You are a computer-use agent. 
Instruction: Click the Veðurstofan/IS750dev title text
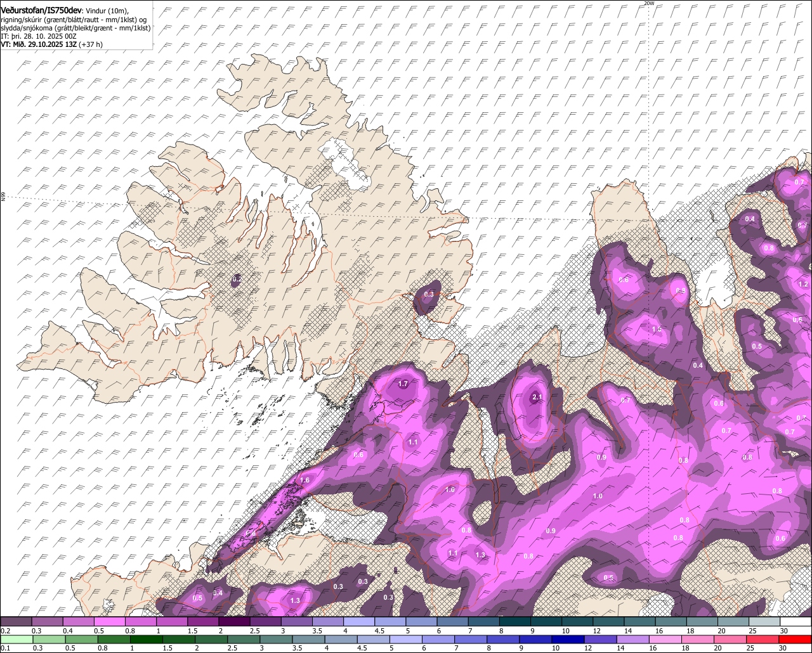41,10
